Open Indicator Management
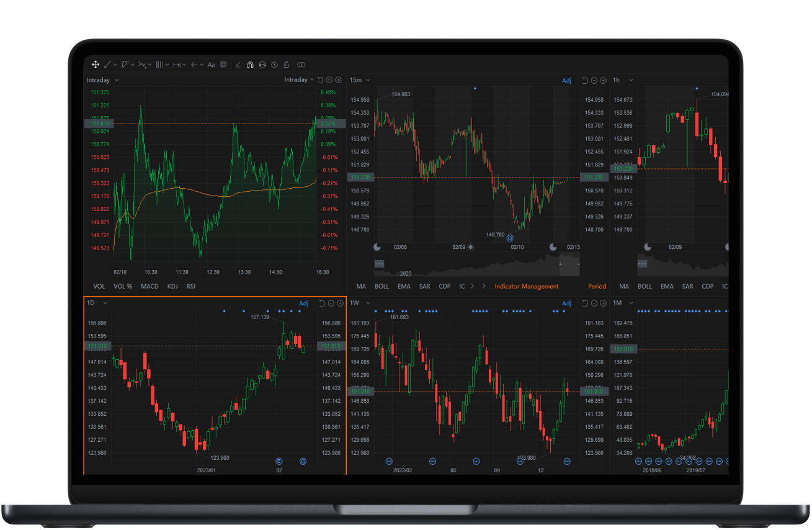 [x=526, y=287]
